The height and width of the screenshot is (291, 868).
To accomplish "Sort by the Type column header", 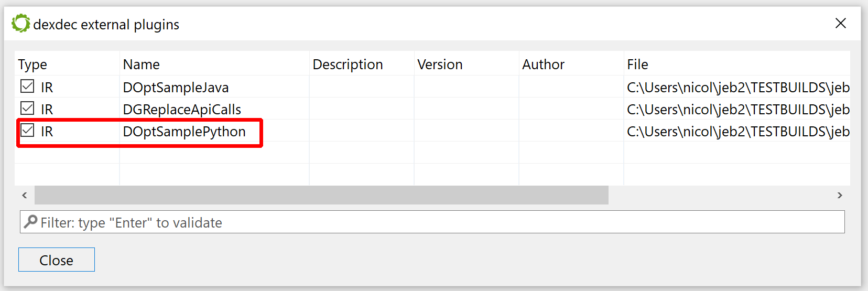I will click(x=32, y=64).
